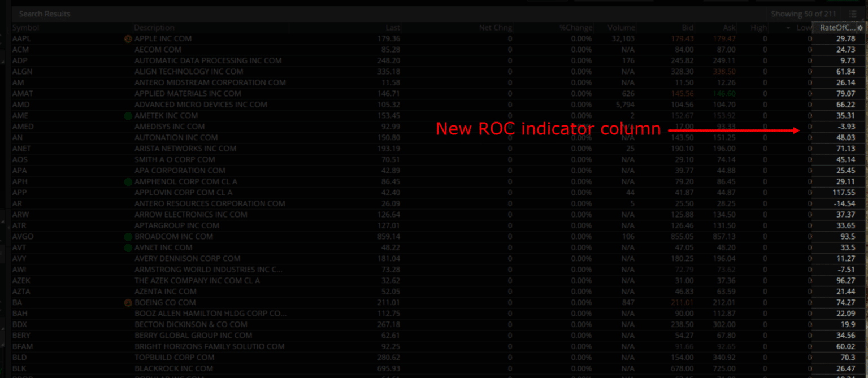
Task: Sort by the Volume column header
Action: point(620,27)
